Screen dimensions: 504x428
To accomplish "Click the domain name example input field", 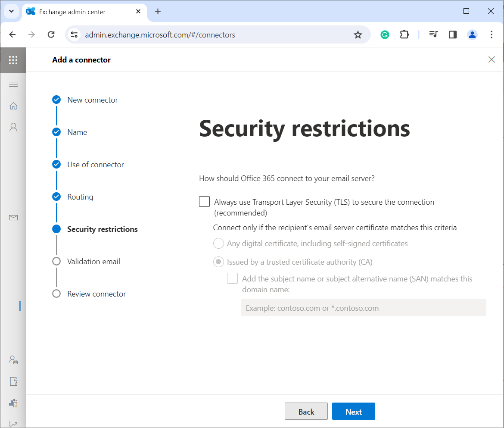I will pos(364,308).
